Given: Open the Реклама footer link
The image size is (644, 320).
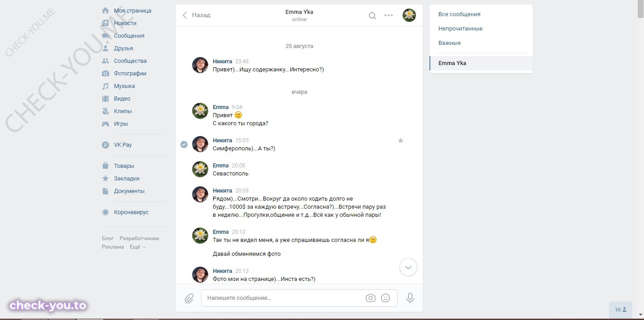Looking at the screenshot, I should click(x=113, y=247).
